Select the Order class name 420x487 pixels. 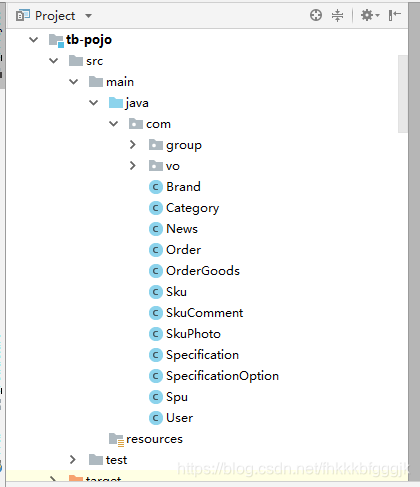[184, 250]
